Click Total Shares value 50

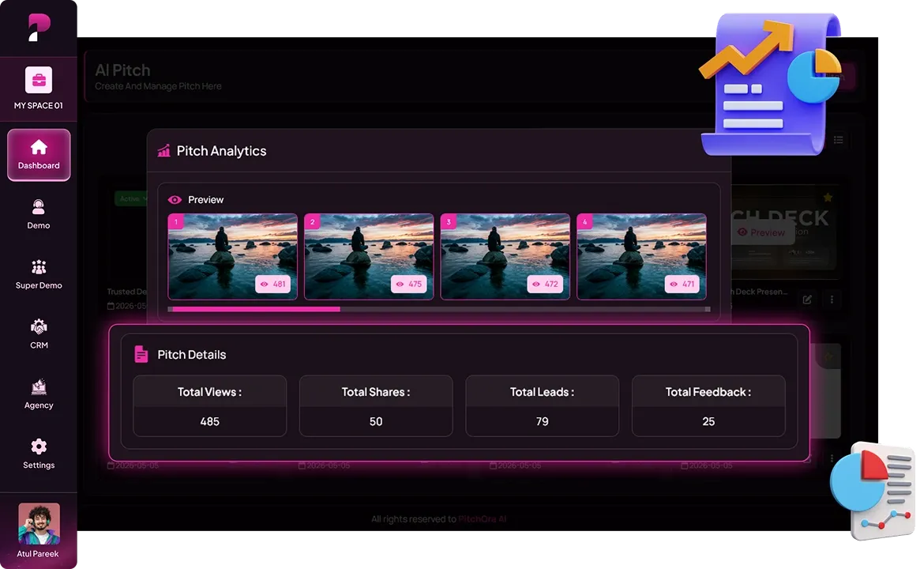376,421
